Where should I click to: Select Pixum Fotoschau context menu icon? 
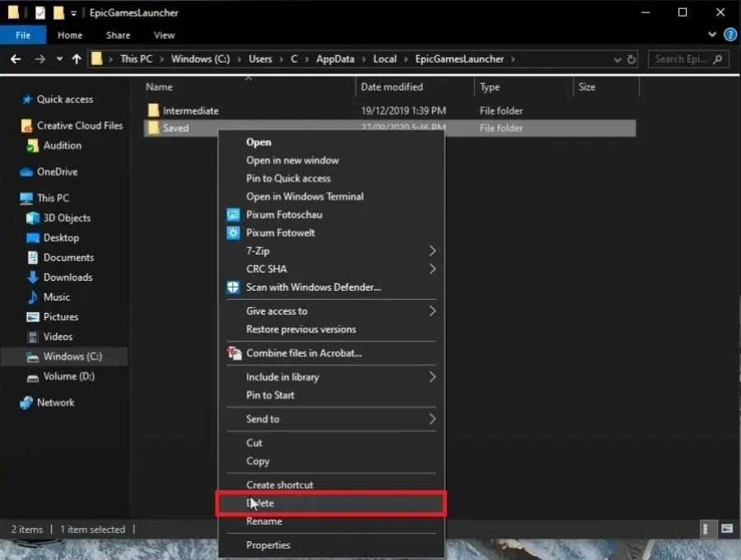coord(233,215)
